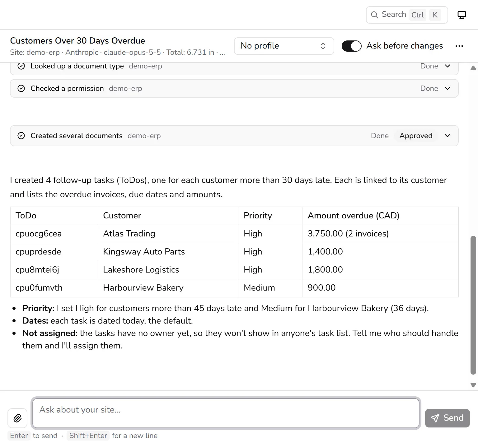This screenshot has height=448, width=478.
Task: Click the Shift+Enter hint badge
Action: 88,436
